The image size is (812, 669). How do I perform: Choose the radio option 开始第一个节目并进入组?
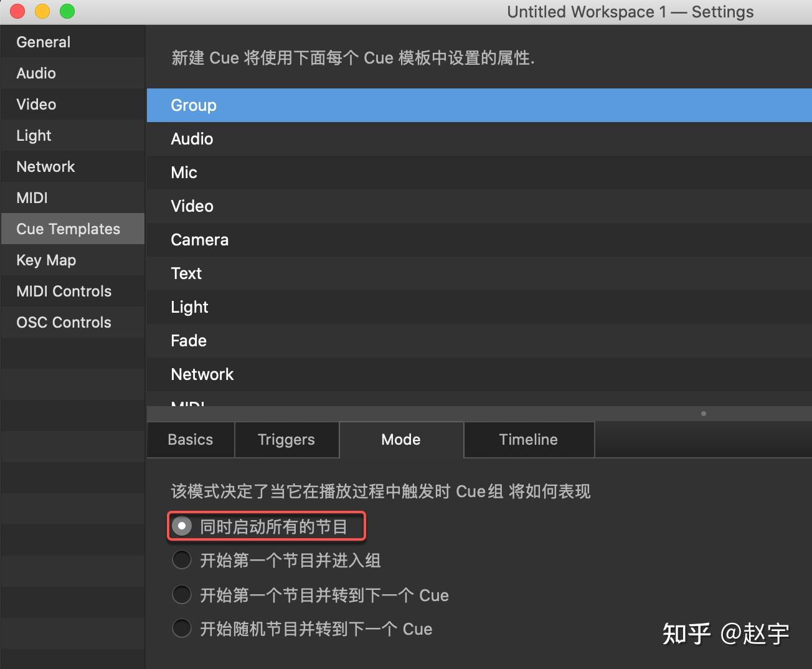point(182,560)
